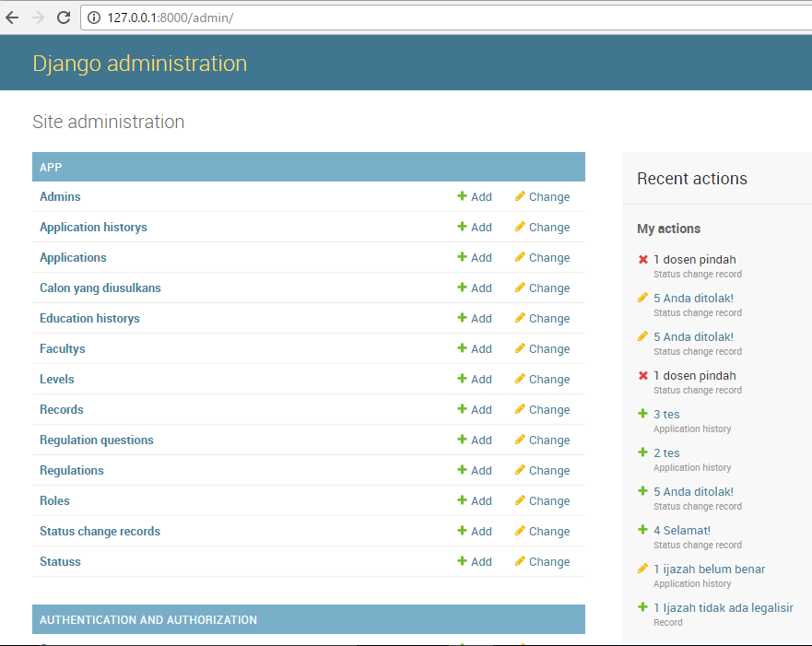Click the green Add icon for Facultys

461,348
